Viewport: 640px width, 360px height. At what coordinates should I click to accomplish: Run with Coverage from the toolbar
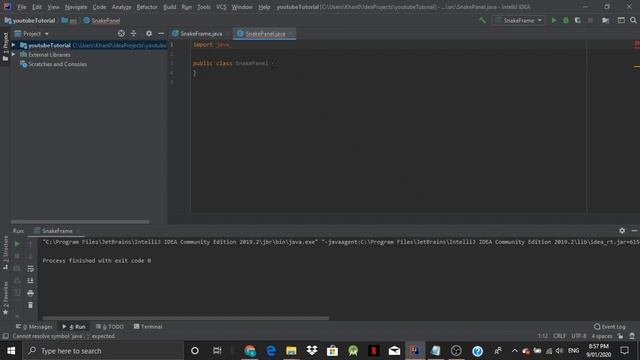(578, 20)
